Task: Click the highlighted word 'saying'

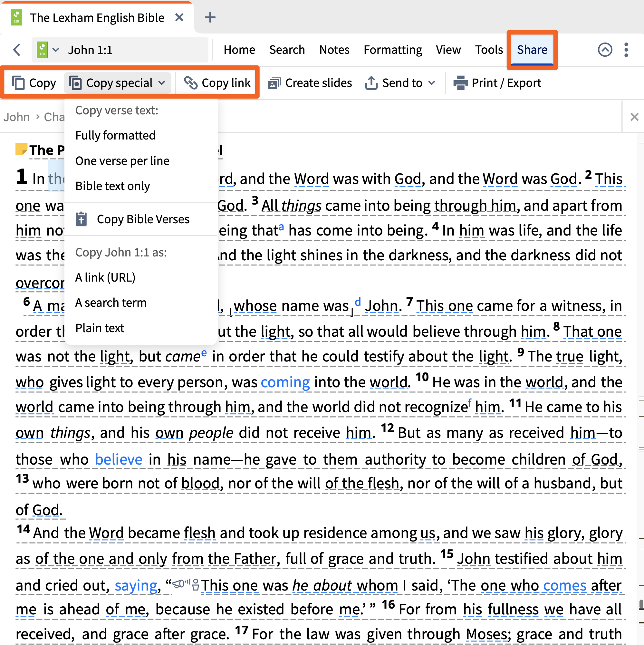Action: click(x=136, y=586)
